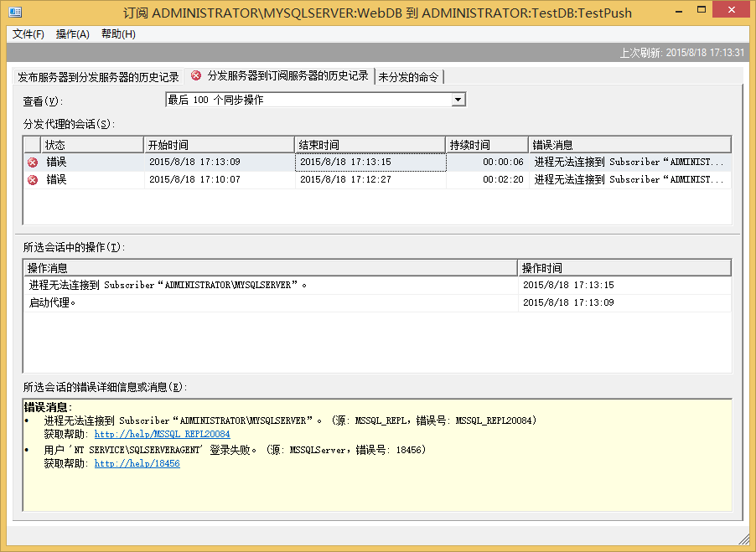Click the MSSQL_REPL20084 error detail line
This screenshot has width=756, height=552.
pos(290,420)
